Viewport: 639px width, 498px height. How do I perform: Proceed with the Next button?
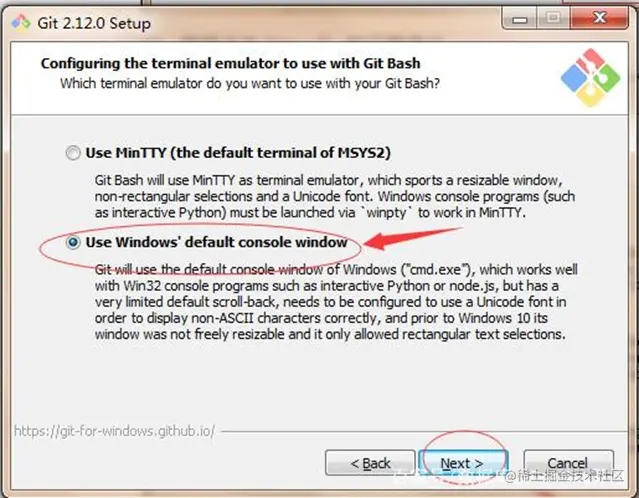coord(462,463)
